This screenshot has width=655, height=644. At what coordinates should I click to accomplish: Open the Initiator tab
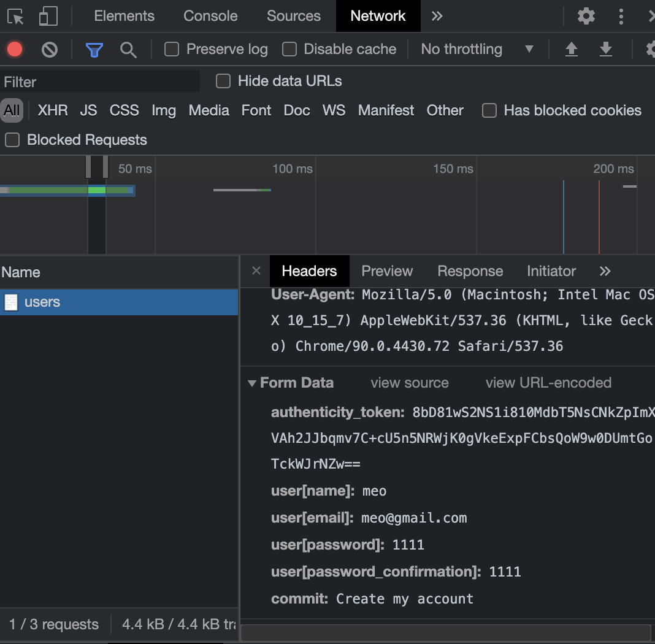pyautogui.click(x=551, y=271)
